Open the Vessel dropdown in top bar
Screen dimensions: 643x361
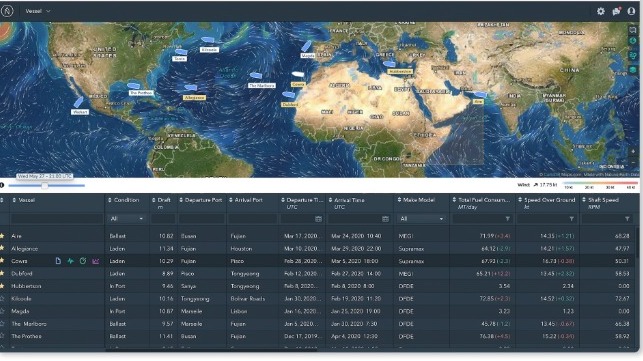(37, 11)
